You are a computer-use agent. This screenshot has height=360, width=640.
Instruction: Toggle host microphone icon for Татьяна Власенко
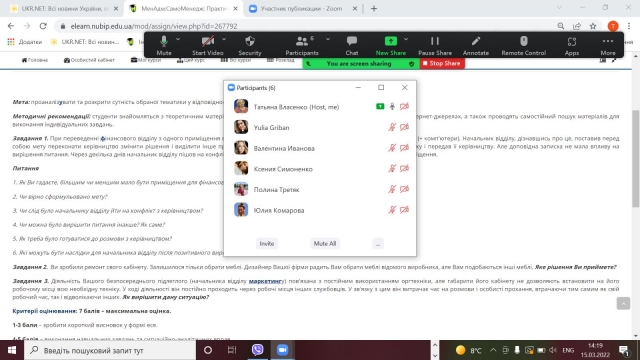pos(392,107)
